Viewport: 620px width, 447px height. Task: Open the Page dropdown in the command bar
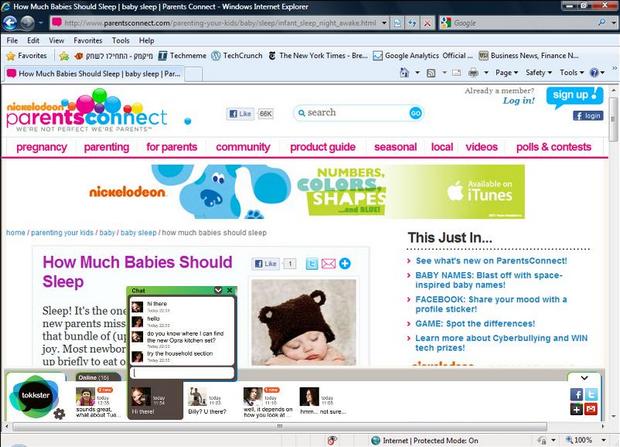click(x=508, y=73)
